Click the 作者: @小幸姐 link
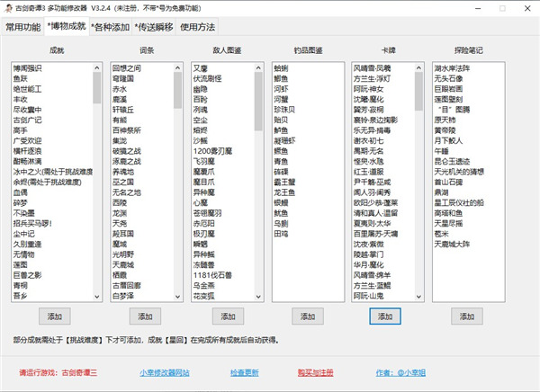Image resolution: width=540 pixels, height=392 pixels. point(400,373)
